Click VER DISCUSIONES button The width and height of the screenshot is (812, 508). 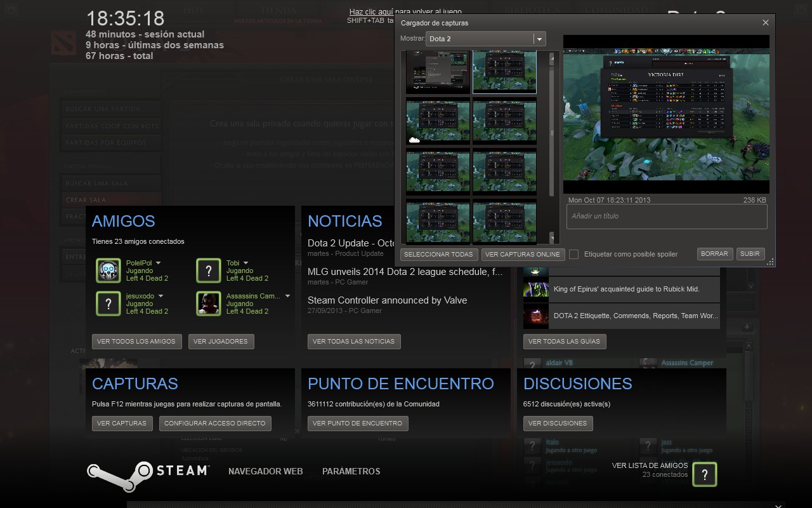pos(558,424)
